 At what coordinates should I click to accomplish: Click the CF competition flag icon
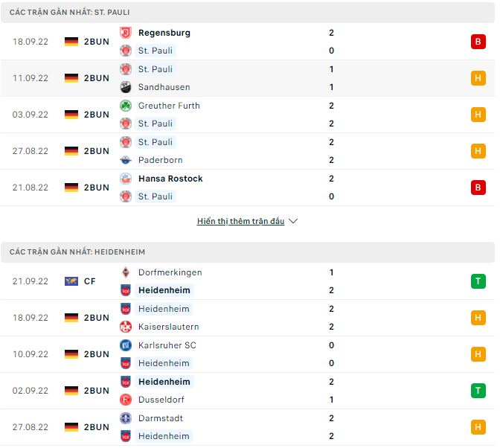point(71,281)
